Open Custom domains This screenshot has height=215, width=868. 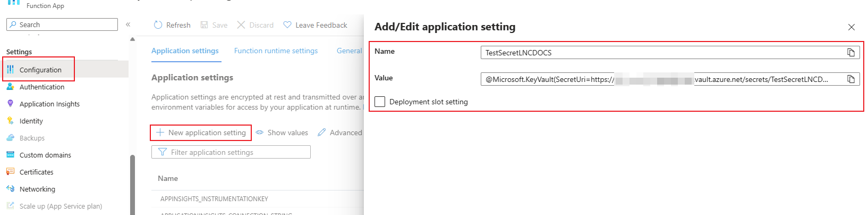(45, 155)
